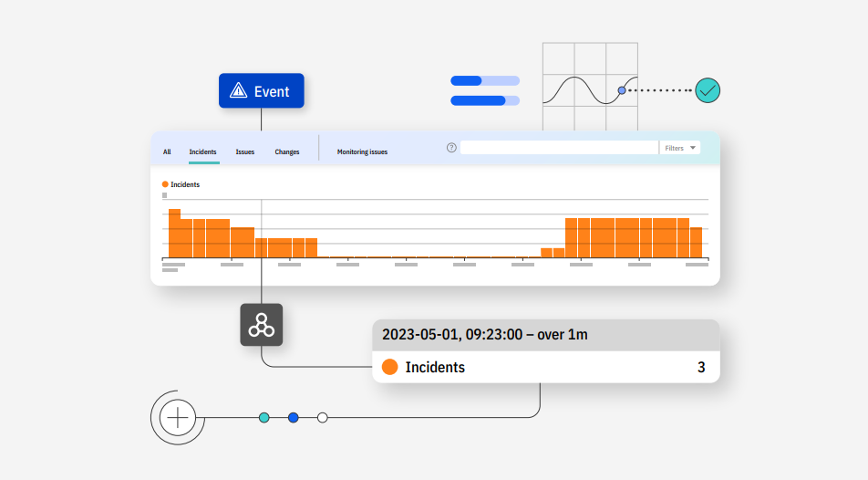The image size is (868, 480).
Task: Switch to the Issues tab
Action: (244, 152)
